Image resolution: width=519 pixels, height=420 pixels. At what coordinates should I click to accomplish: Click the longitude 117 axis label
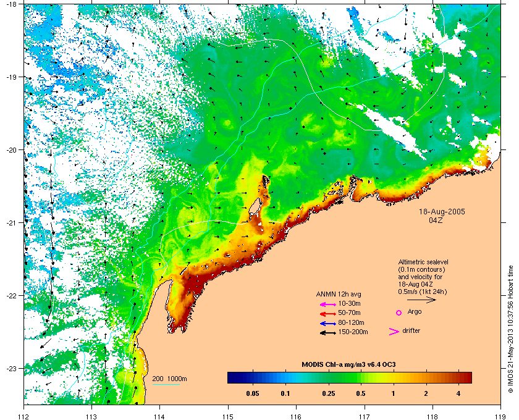pos(364,417)
